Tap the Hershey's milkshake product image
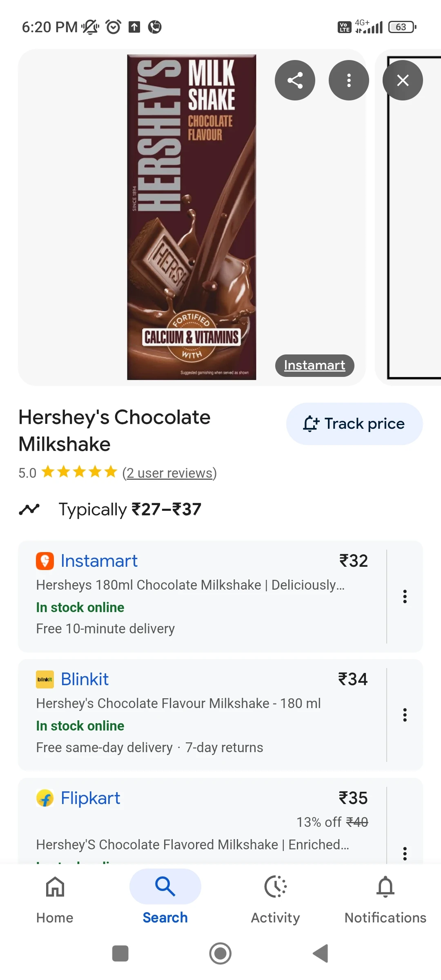The width and height of the screenshot is (441, 980). pyautogui.click(x=192, y=217)
